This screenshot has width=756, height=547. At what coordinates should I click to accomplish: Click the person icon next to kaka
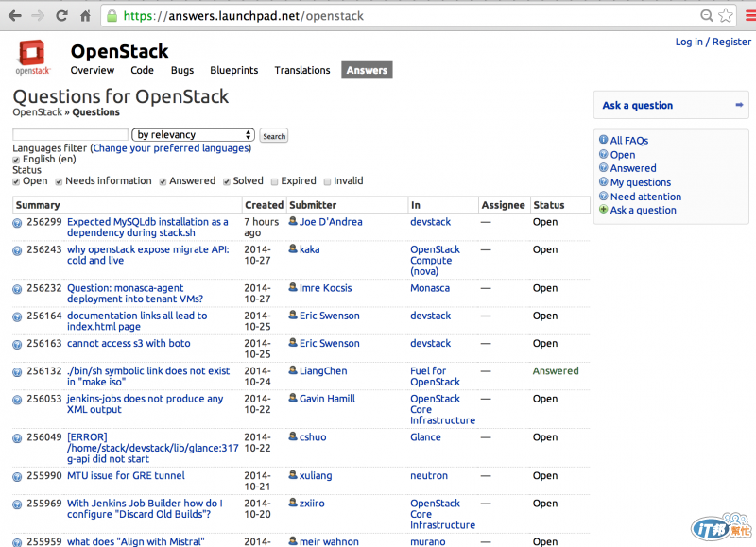293,248
